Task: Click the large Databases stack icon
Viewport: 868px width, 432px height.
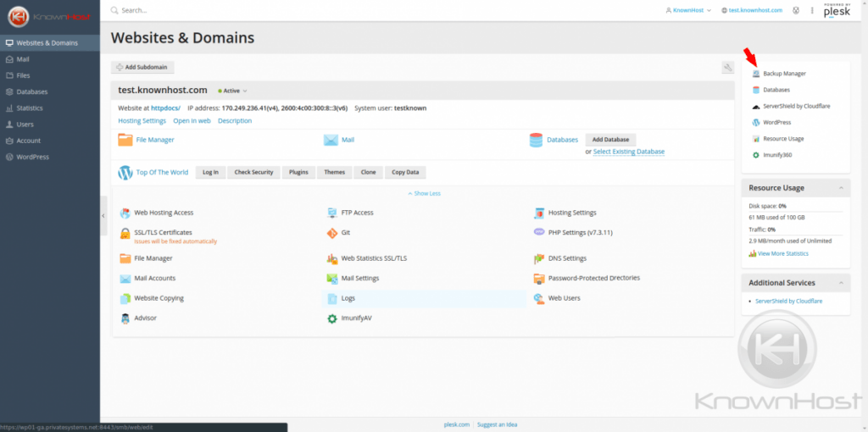Action: [x=536, y=140]
